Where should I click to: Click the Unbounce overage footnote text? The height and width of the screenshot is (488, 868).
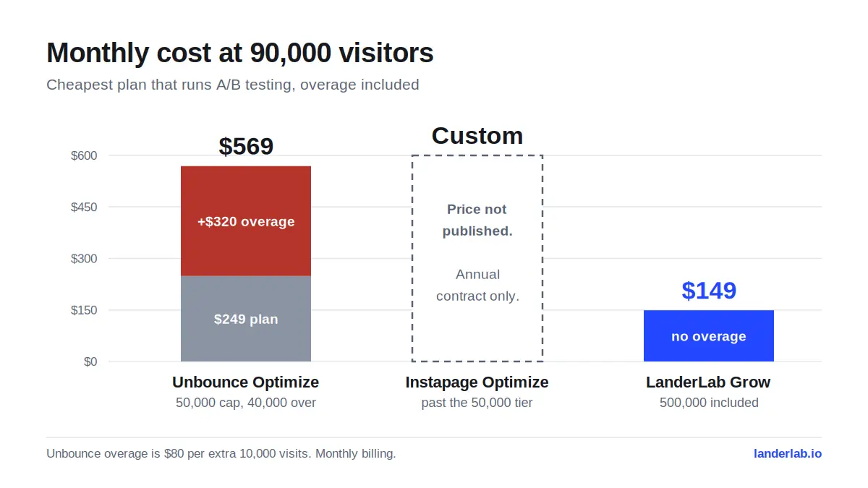pos(221,454)
